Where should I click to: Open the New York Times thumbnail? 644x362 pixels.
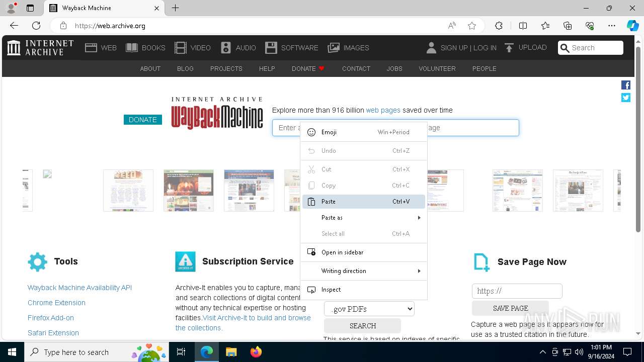[x=578, y=191]
